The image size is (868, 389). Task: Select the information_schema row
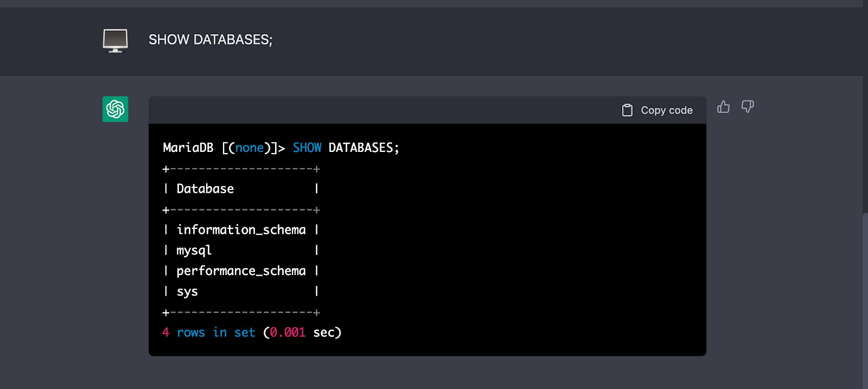pos(241,230)
